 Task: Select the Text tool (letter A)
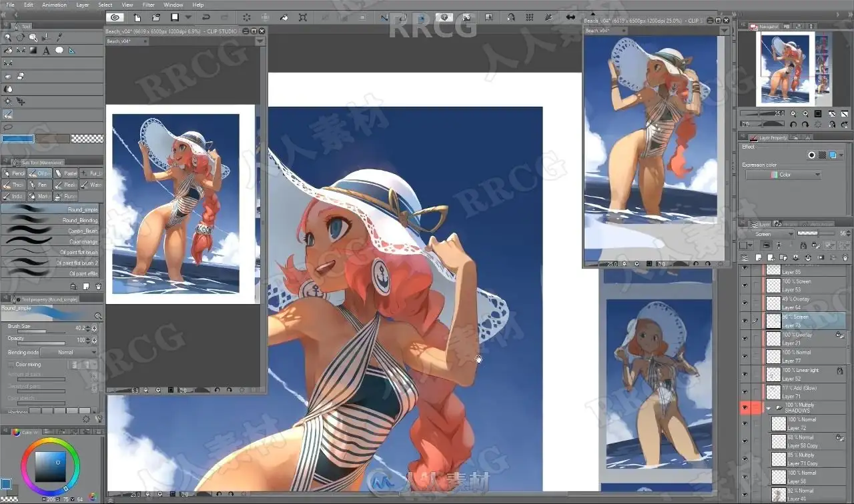pyautogui.click(x=46, y=50)
